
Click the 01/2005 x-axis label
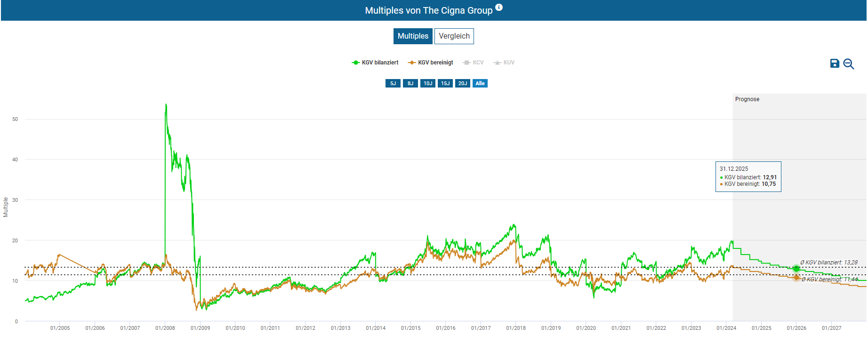coord(60,328)
